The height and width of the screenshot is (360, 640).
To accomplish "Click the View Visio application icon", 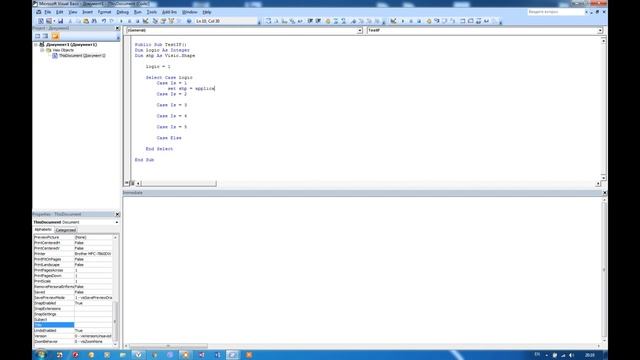I will click(41, 21).
